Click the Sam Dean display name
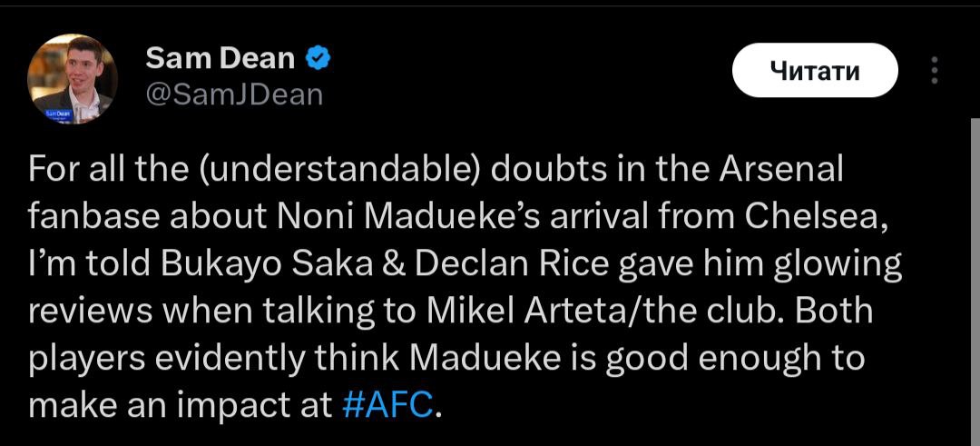 coord(220,59)
